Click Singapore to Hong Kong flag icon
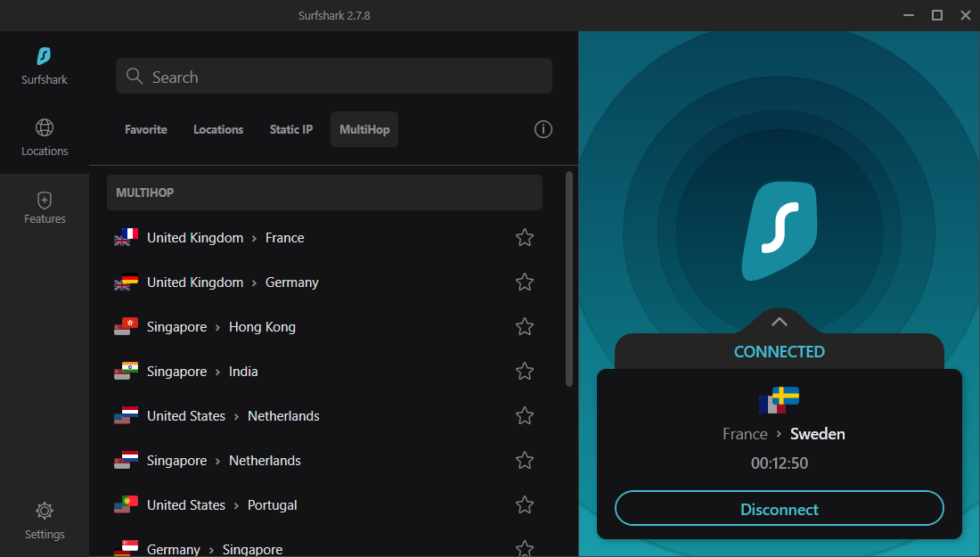 click(x=126, y=326)
